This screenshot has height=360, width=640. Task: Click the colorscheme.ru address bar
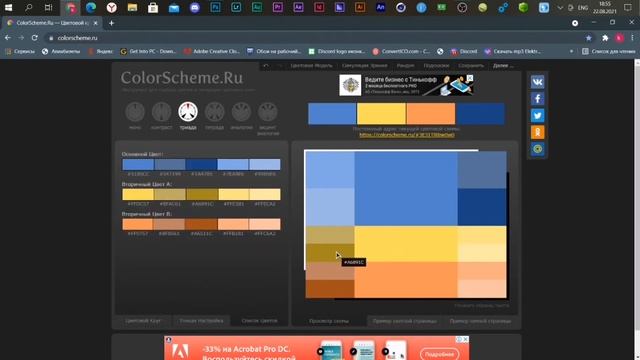coord(314,38)
